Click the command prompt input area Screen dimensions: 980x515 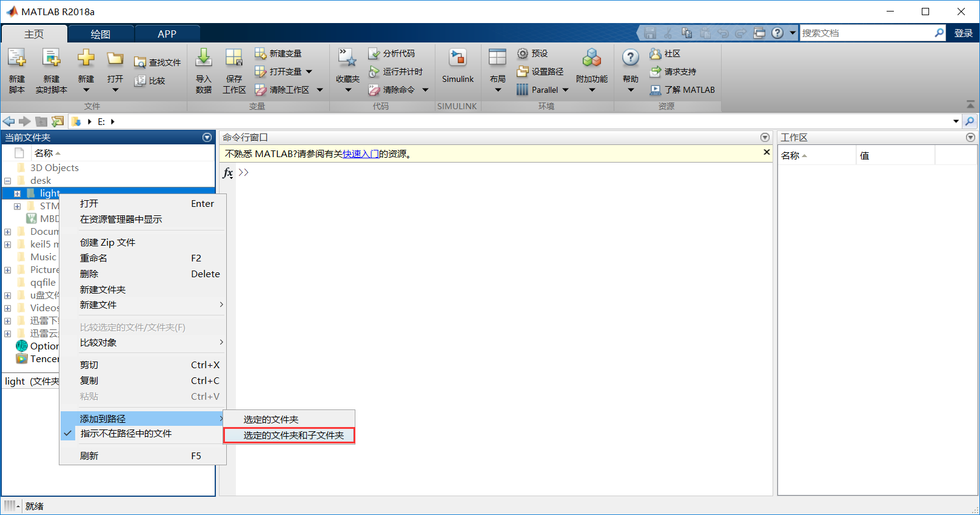pyautogui.click(x=503, y=172)
